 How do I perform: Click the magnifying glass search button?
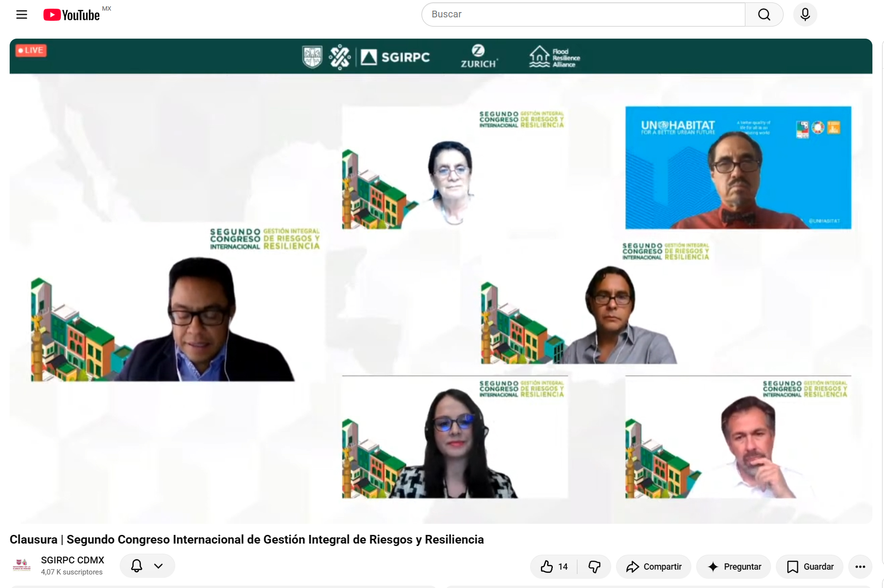[764, 14]
